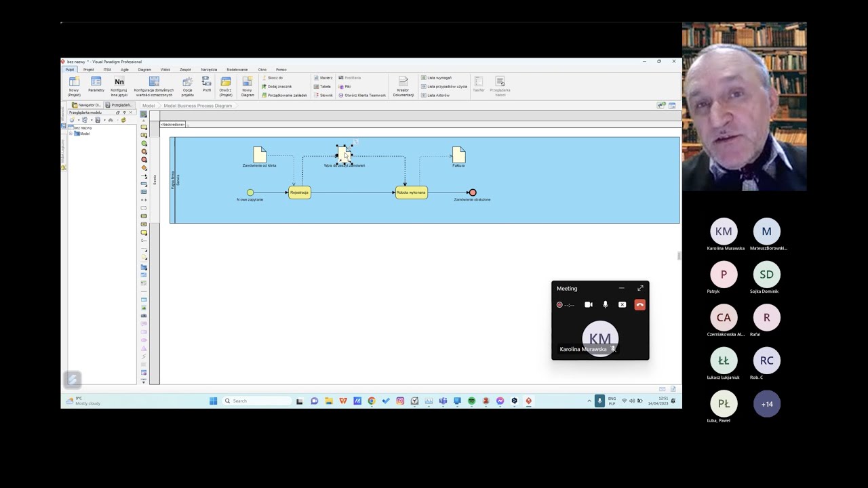Click Otwórz Klienta Teamwork
The width and height of the screenshot is (868, 488).
coord(362,96)
